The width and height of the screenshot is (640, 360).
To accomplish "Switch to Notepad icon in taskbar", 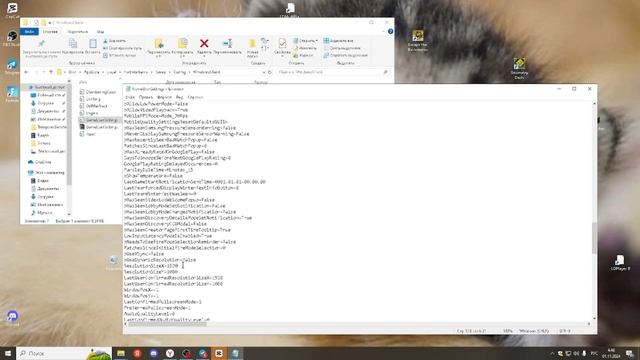I will 236,353.
